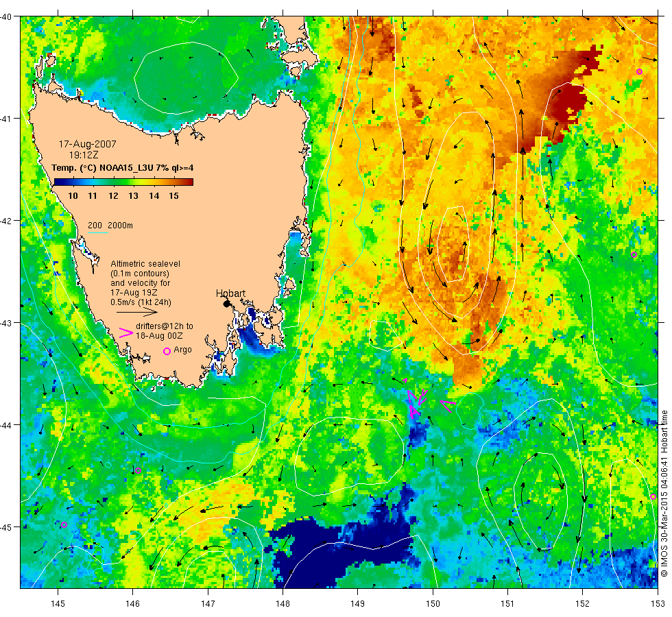Click color bar tick label '10'

(x=73, y=196)
